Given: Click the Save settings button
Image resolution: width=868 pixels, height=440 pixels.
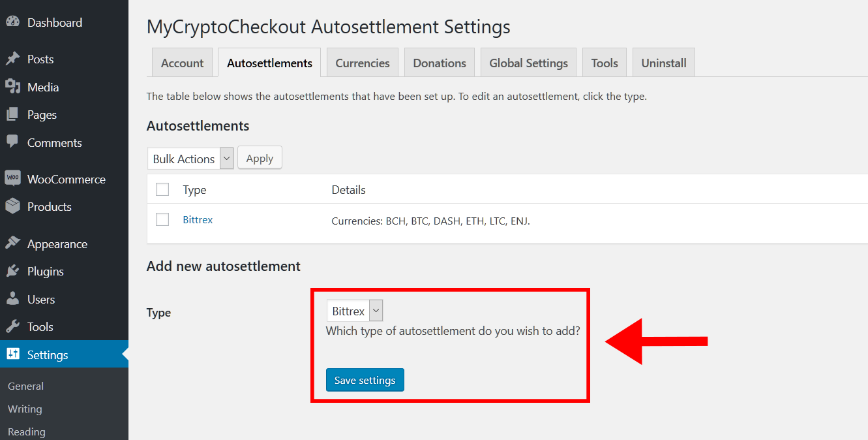Looking at the screenshot, I should coord(365,380).
